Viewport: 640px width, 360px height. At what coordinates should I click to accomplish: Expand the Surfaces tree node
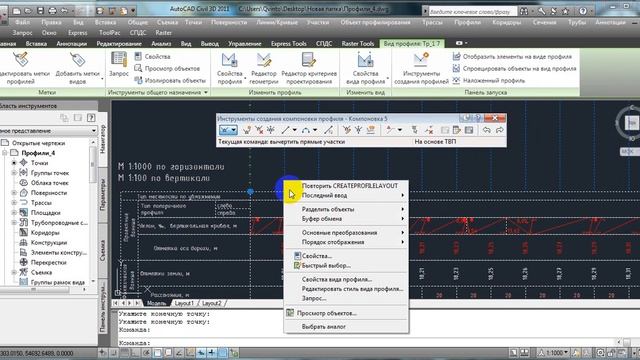pos(13,193)
